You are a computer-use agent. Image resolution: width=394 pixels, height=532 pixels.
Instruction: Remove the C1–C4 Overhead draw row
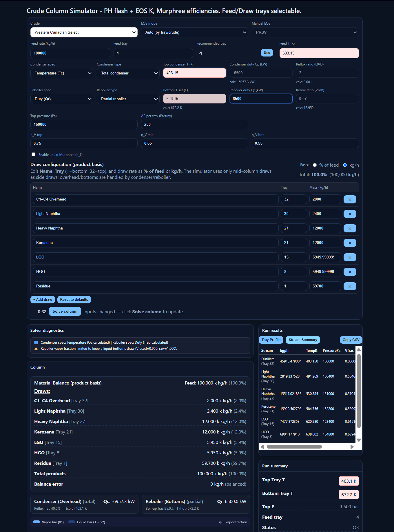(x=350, y=199)
